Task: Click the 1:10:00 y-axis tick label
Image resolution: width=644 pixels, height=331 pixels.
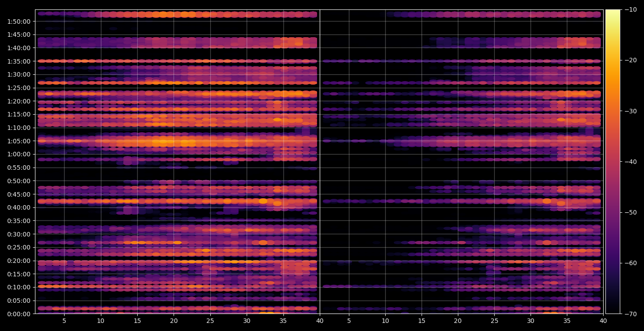Action: tap(19, 128)
